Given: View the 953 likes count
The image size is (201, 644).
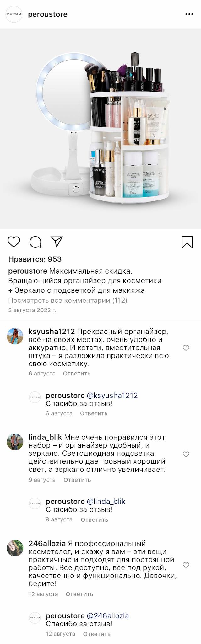Looking at the screenshot, I should [x=35, y=259].
